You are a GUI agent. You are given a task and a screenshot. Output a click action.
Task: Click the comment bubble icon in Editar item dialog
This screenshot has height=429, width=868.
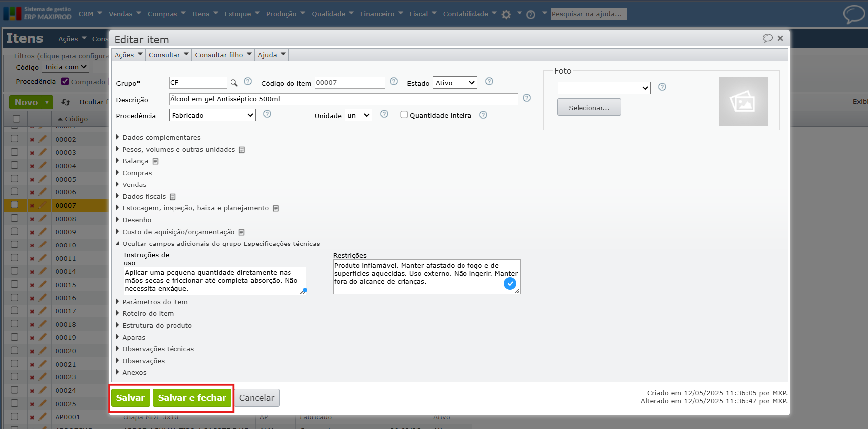(x=768, y=38)
